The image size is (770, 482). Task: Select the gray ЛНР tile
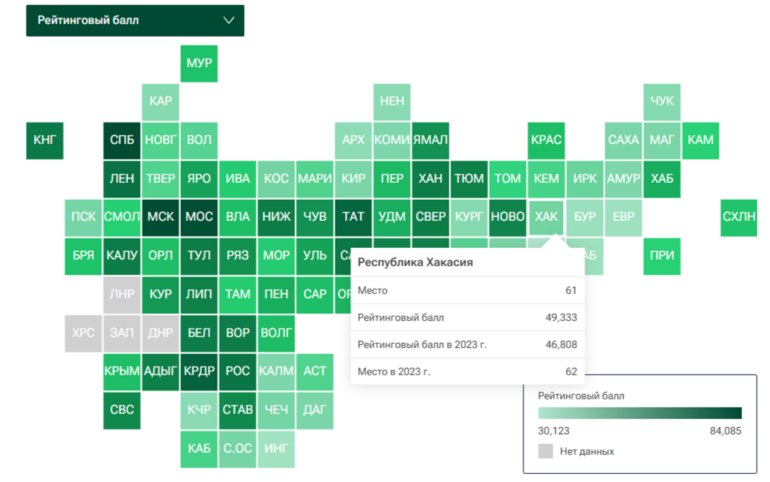point(122,295)
